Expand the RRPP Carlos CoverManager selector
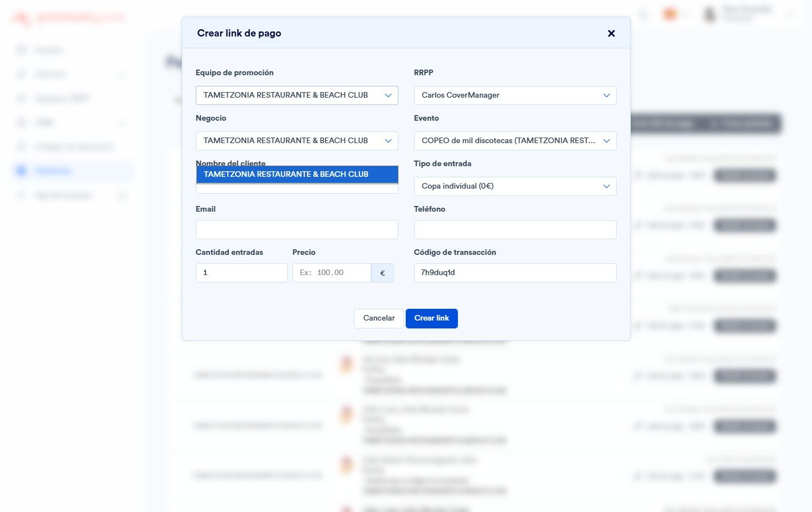Viewport: 812px width, 512px height. (x=515, y=95)
